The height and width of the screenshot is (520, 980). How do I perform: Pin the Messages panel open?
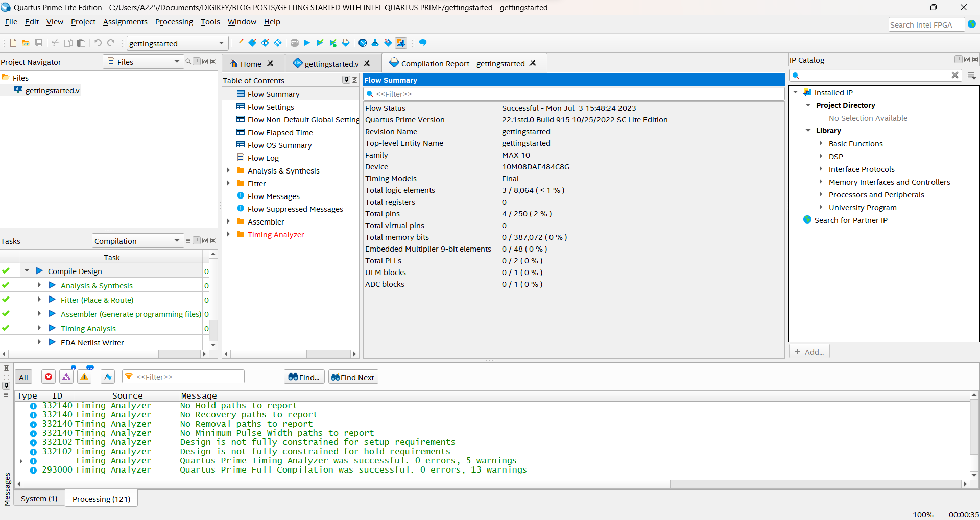(6, 386)
